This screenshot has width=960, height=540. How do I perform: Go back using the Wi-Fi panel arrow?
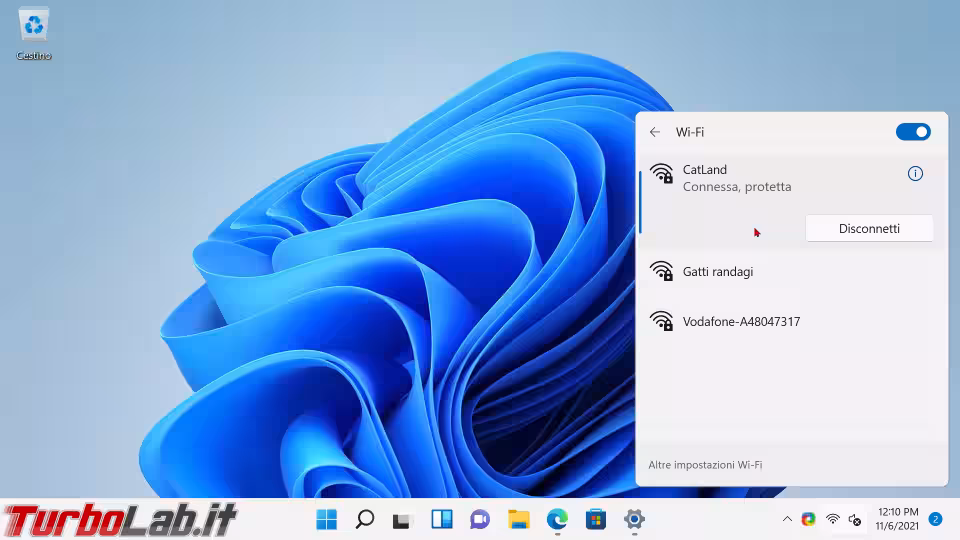pos(655,132)
